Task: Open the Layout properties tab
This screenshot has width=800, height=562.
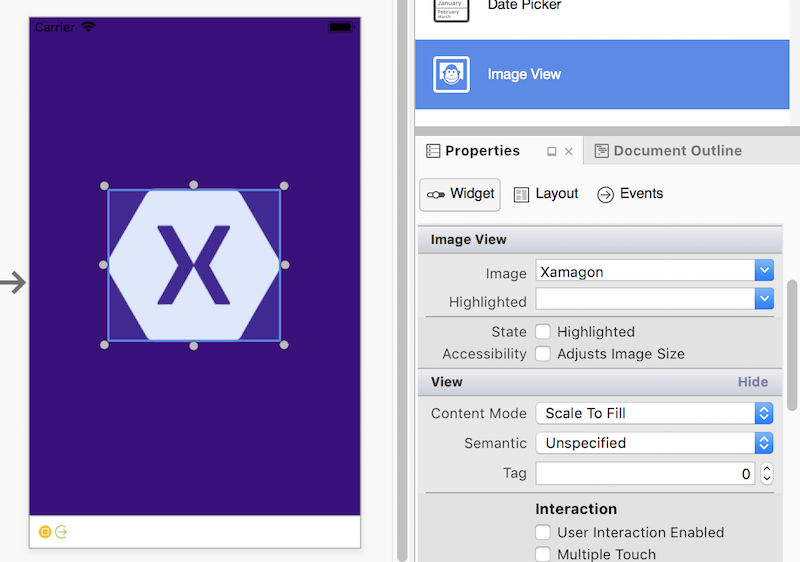Action: [546, 194]
